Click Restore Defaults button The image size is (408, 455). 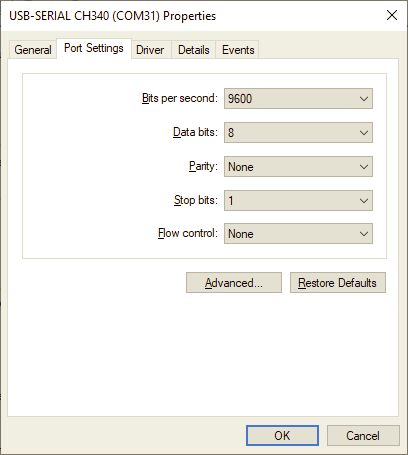[338, 283]
